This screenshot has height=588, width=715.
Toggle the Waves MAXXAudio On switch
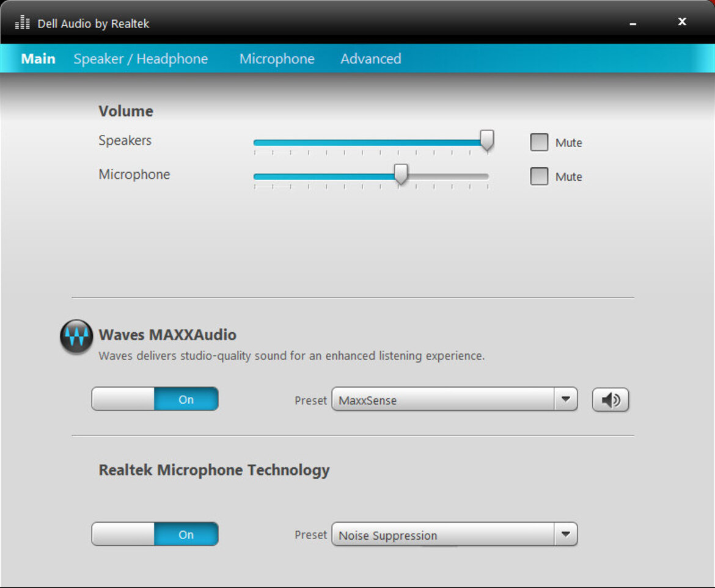pyautogui.click(x=155, y=399)
